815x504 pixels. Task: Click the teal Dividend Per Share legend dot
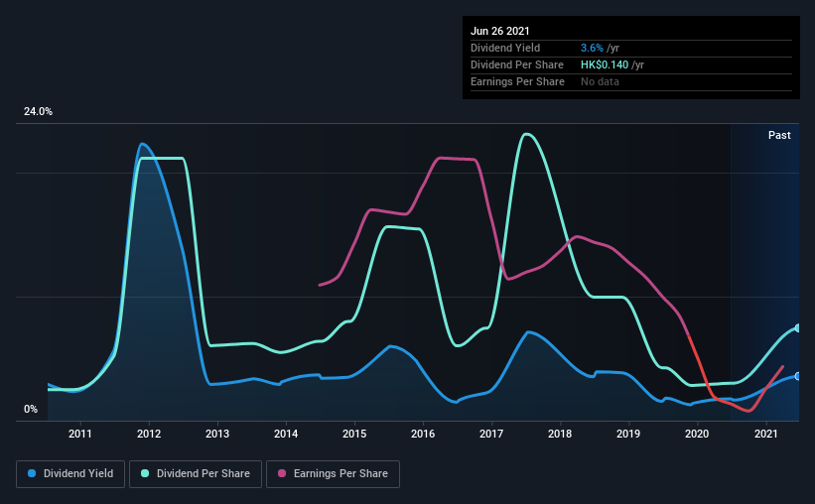(145, 473)
